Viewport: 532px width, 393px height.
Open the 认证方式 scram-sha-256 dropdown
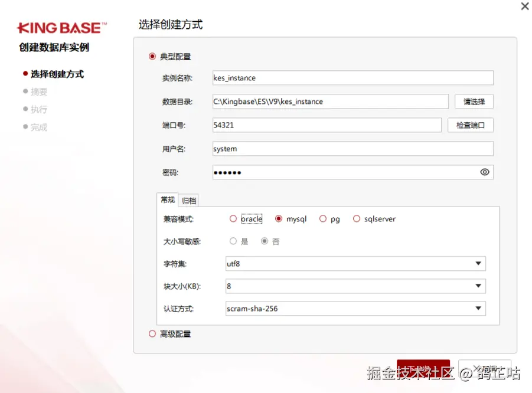click(x=355, y=309)
